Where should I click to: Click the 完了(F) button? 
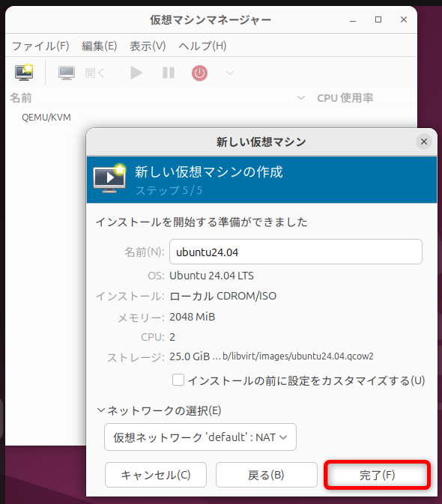(x=377, y=475)
